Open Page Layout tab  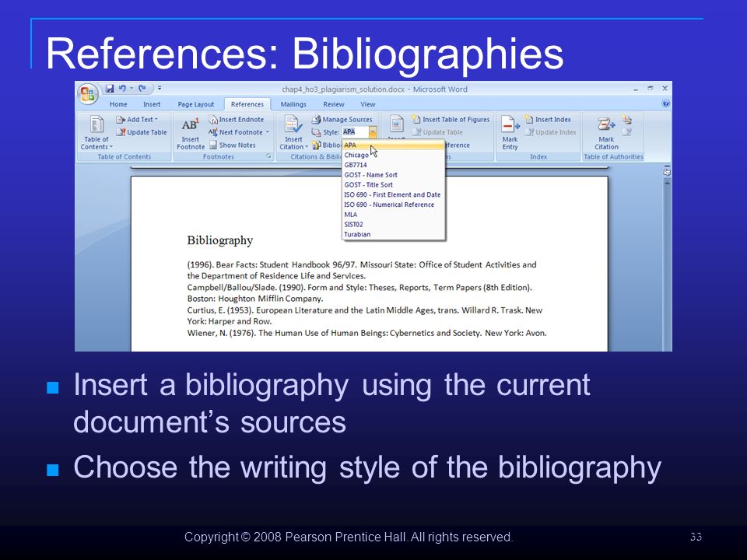click(196, 104)
